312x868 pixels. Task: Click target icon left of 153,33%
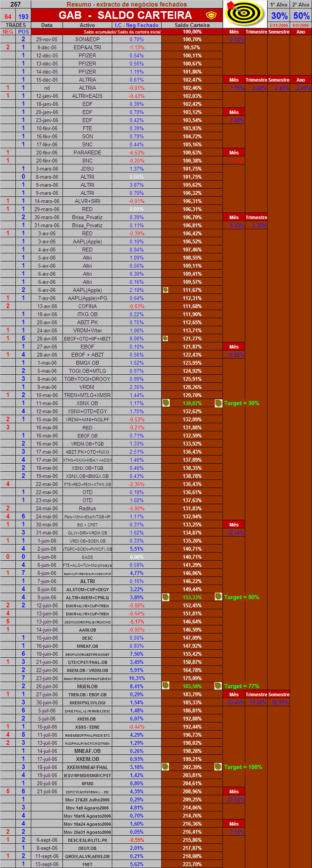[x=166, y=597]
